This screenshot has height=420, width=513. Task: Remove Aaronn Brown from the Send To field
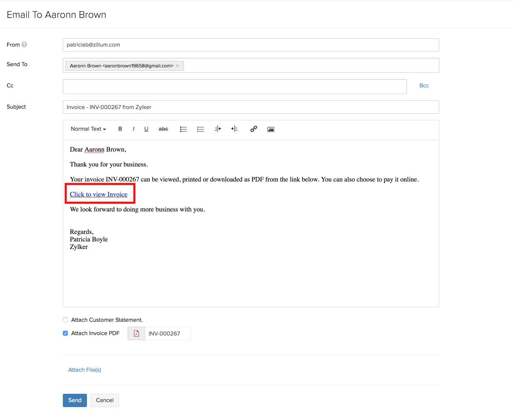coord(177,65)
